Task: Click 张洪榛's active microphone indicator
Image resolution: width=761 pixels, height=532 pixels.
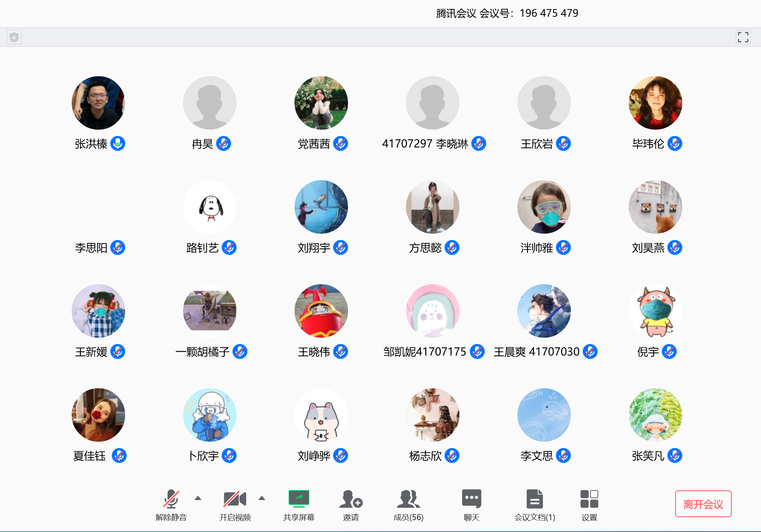Action: (x=118, y=143)
